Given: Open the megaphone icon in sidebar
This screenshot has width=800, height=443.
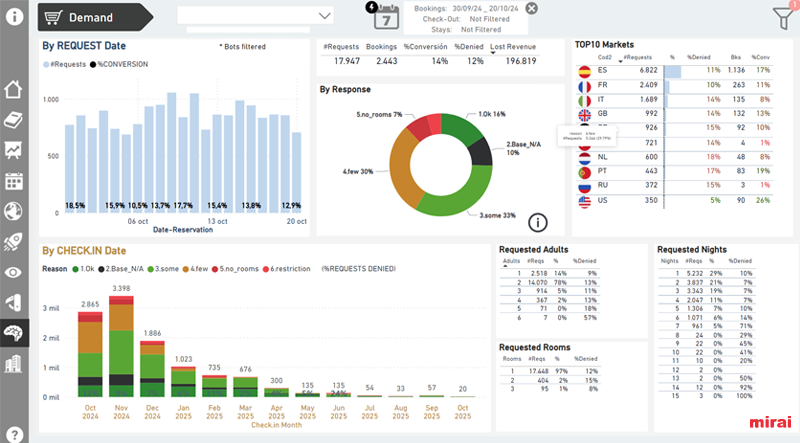Looking at the screenshot, I should pyautogui.click(x=13, y=303).
